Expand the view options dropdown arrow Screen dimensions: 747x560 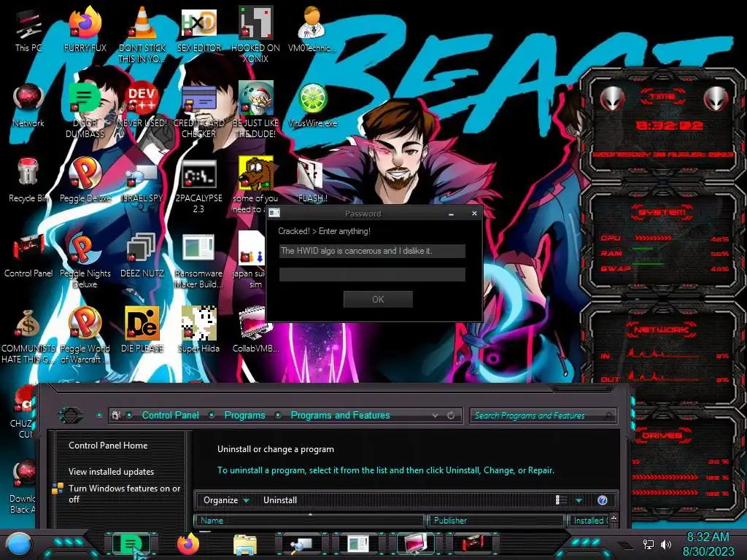coord(578,500)
